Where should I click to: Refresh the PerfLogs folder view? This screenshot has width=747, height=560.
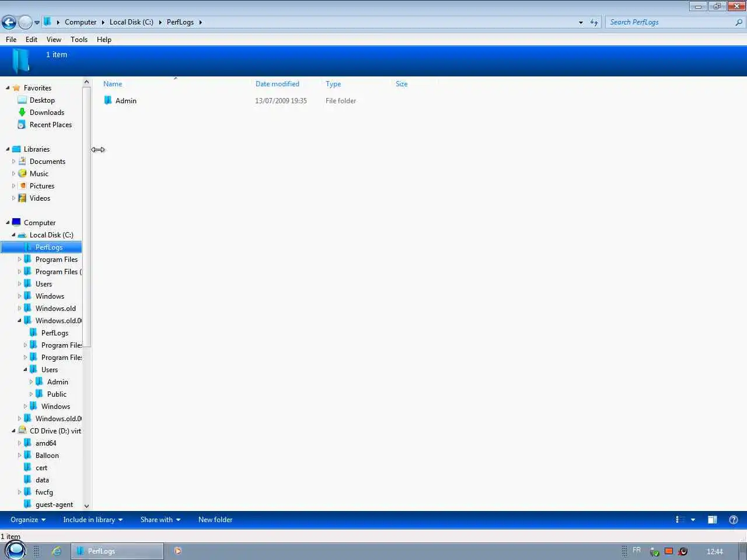point(594,22)
